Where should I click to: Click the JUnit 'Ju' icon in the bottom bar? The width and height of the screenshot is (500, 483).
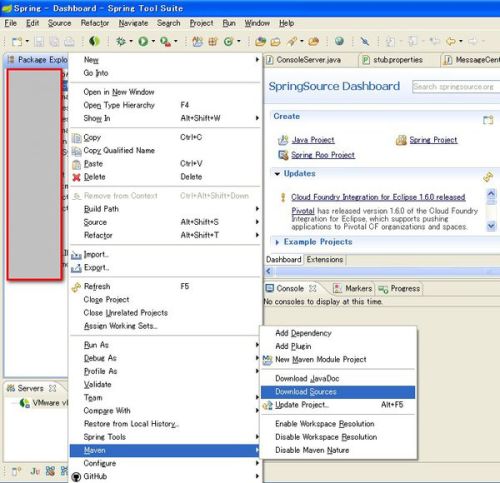click(35, 471)
